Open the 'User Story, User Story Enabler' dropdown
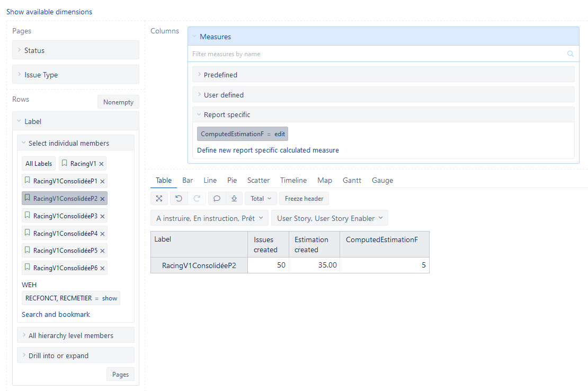Viewport: 588px width, 391px height. pyautogui.click(x=330, y=218)
